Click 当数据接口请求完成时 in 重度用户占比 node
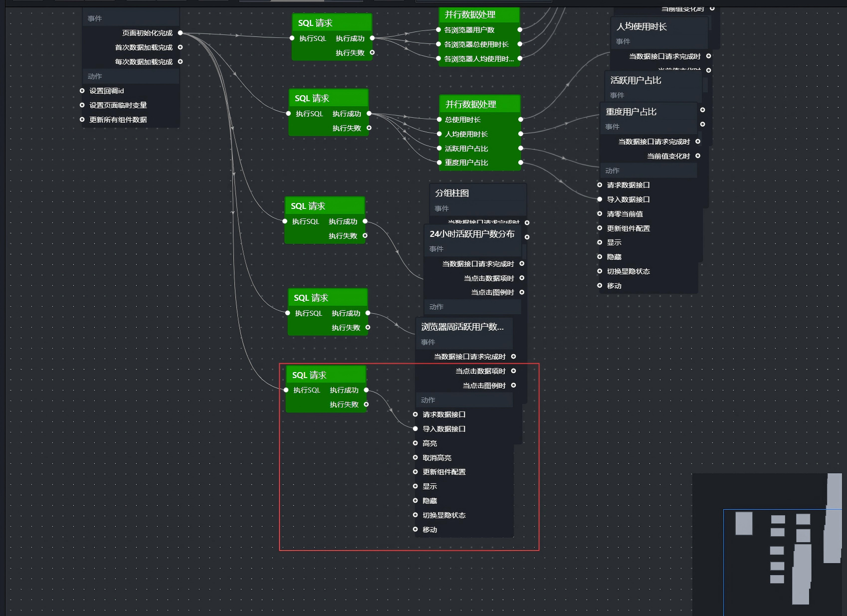Viewport: 847px width, 616px height. pos(654,142)
